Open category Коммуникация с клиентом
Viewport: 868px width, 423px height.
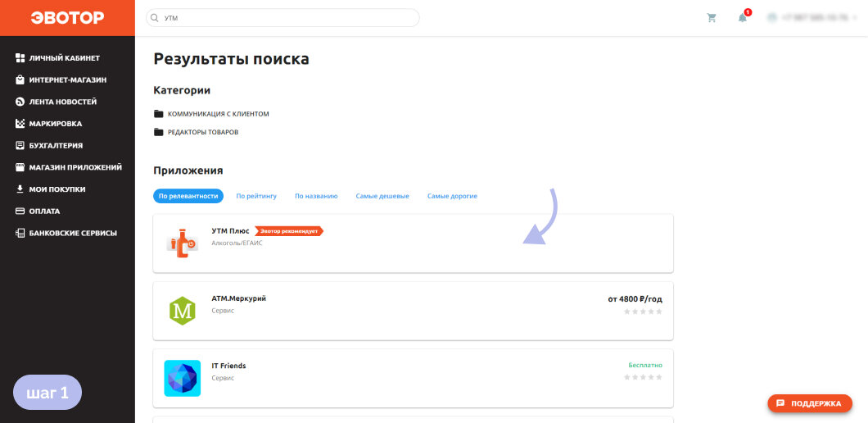218,114
